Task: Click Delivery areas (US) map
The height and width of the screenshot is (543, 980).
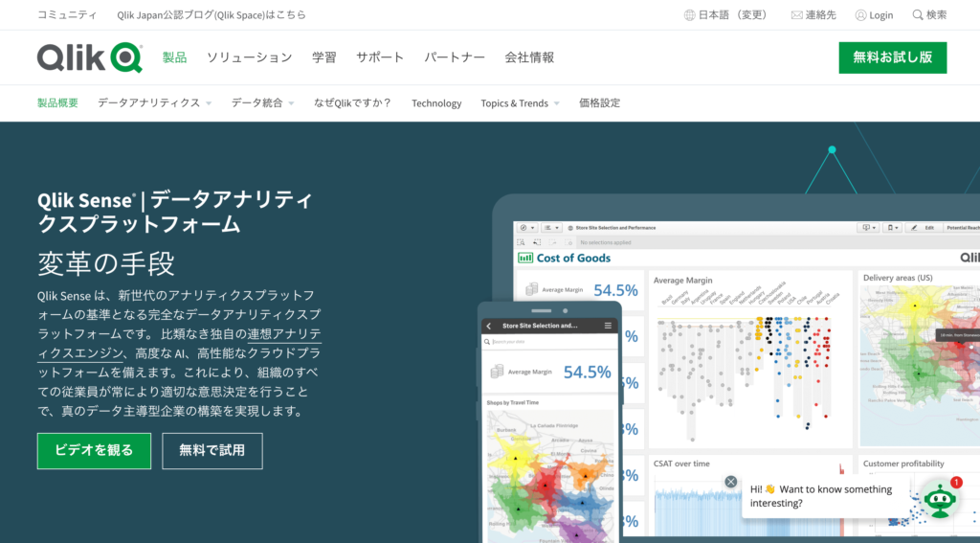Action: click(919, 366)
